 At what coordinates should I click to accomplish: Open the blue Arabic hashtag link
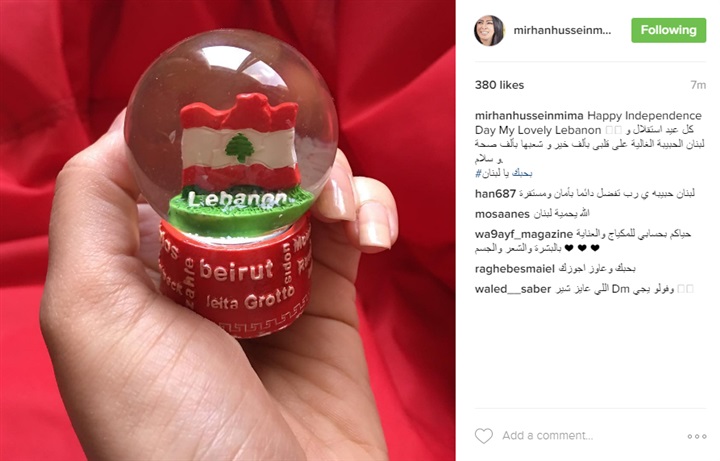pyautogui.click(x=504, y=174)
